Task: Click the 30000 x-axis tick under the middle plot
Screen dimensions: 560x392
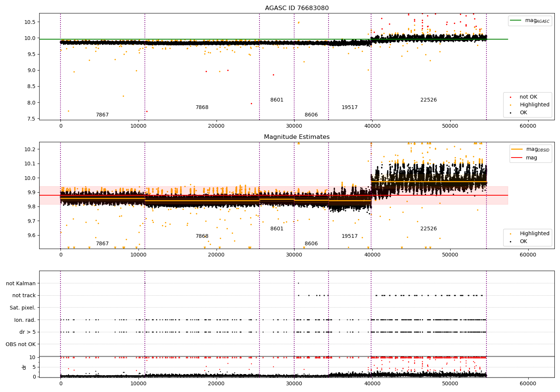Action: click(294, 255)
